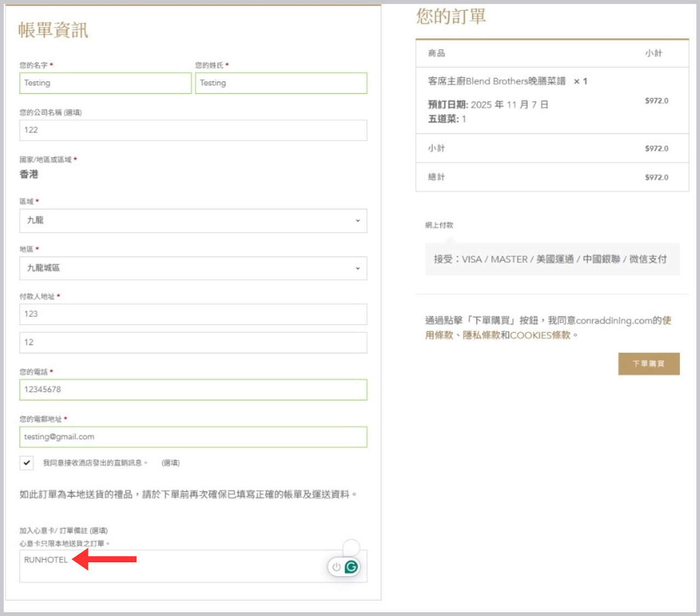The image size is (700, 616).
Task: Click the chevron arrow in 九龍城區 dropdown
Action: 358,268
